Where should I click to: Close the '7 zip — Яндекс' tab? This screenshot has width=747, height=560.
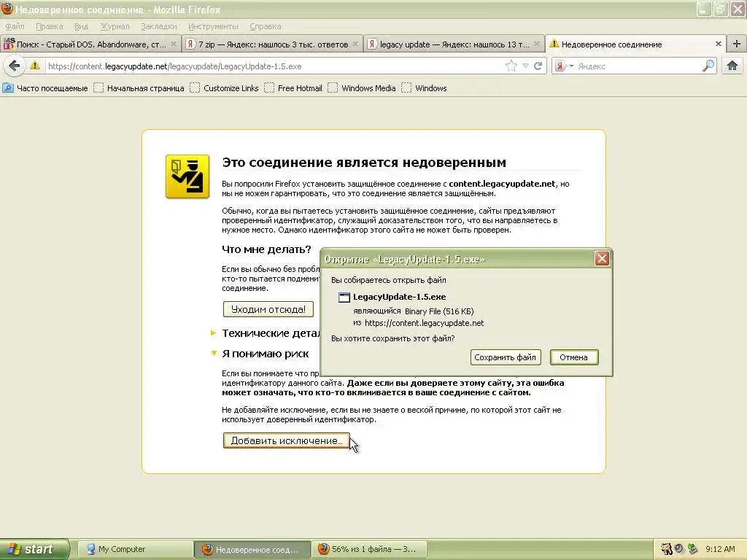[x=355, y=44]
